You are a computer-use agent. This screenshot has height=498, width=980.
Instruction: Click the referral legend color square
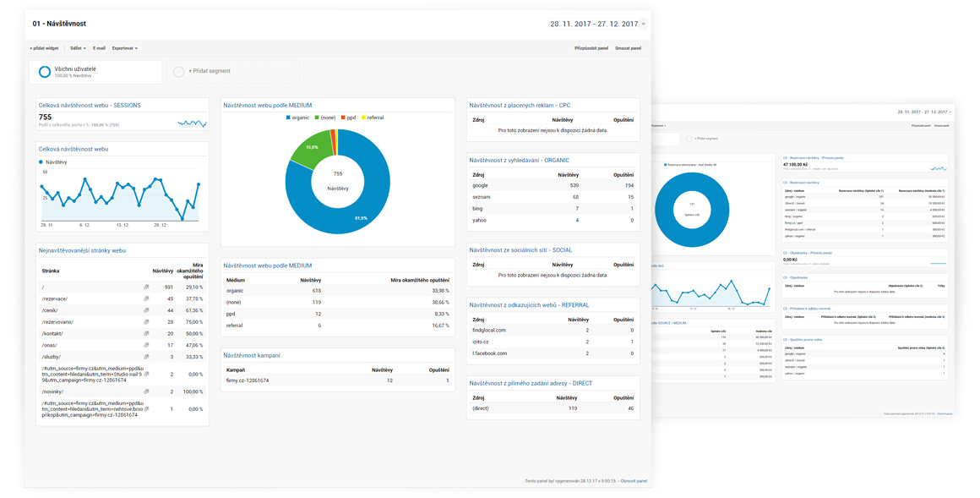[364, 118]
